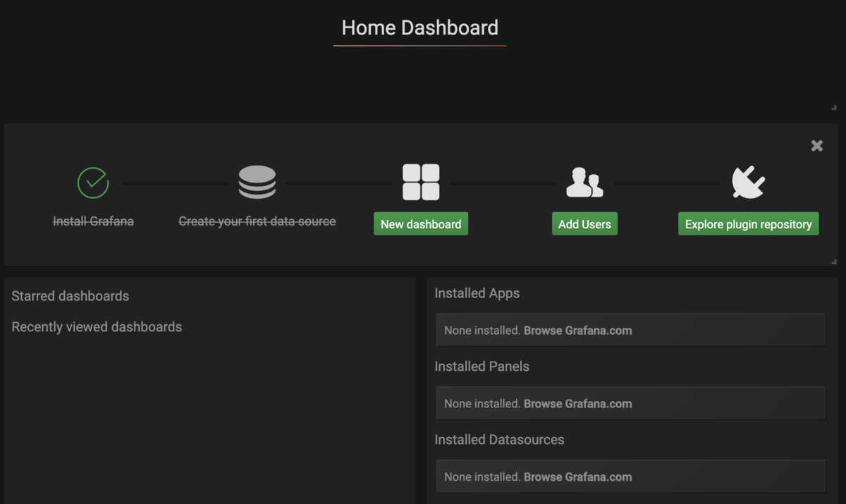The image size is (846, 504).
Task: Click the four-square dashboard grid icon
Action: (421, 183)
